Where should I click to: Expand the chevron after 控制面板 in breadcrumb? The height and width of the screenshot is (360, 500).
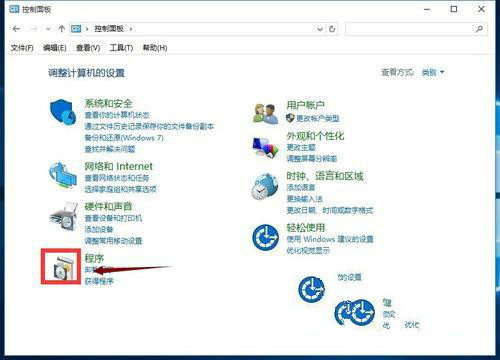[x=131, y=29]
